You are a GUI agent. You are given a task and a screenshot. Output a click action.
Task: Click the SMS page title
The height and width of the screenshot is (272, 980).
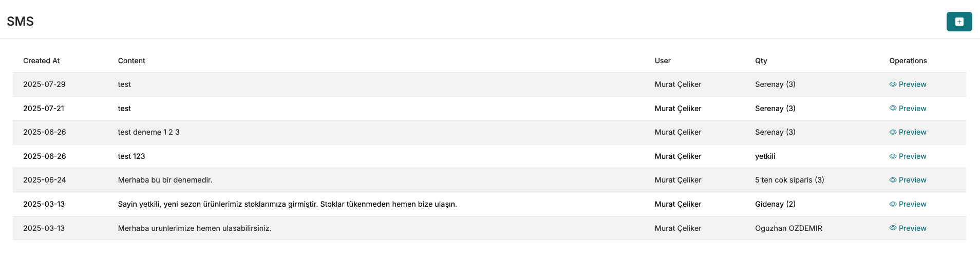point(20,22)
